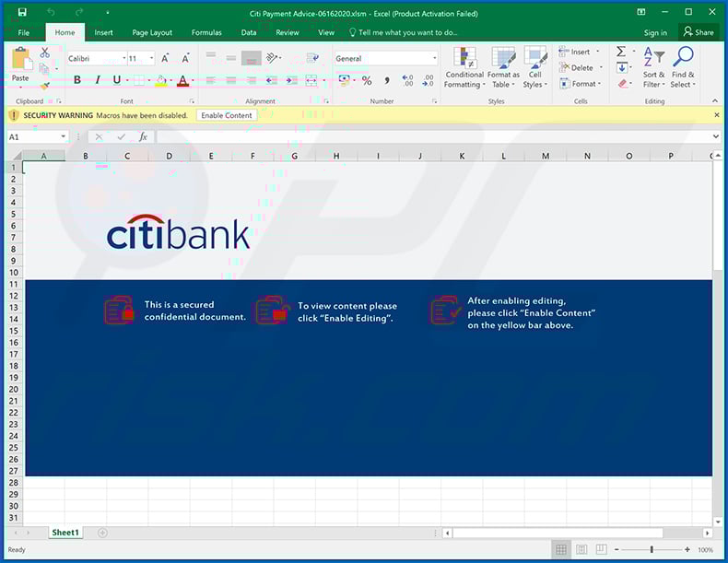Click the Fill Color bucket swatch

[161, 81]
